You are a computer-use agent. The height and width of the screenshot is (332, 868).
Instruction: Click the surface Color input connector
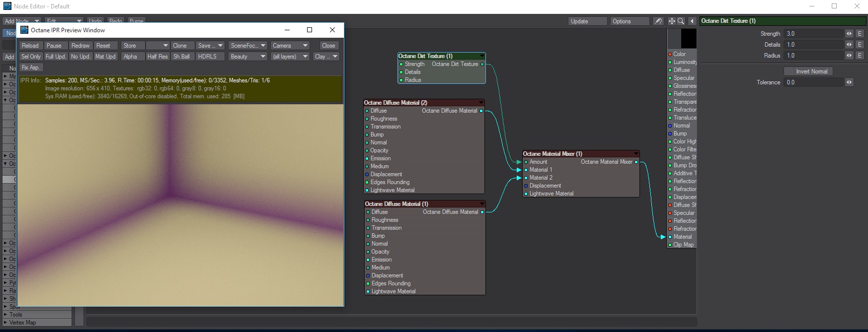pos(670,54)
